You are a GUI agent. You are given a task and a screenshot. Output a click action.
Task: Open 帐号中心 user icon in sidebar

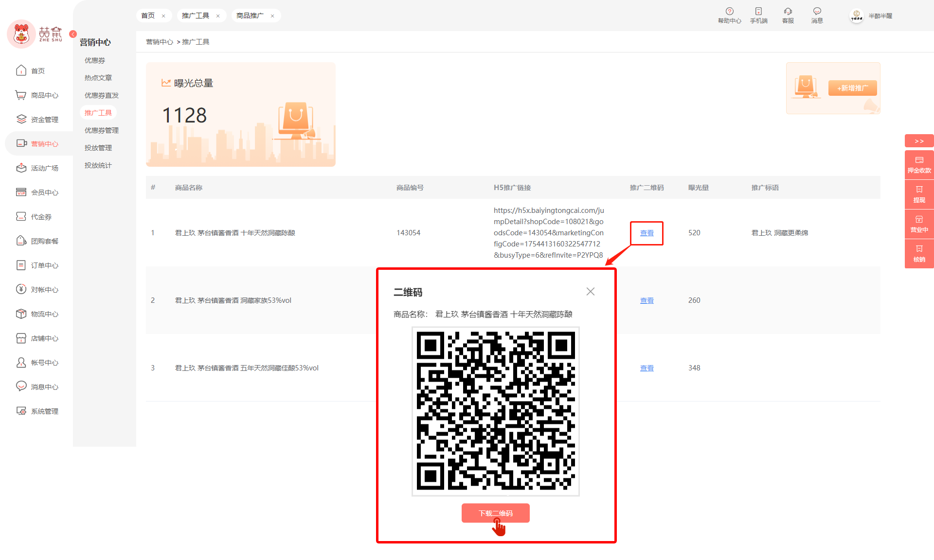tap(21, 362)
